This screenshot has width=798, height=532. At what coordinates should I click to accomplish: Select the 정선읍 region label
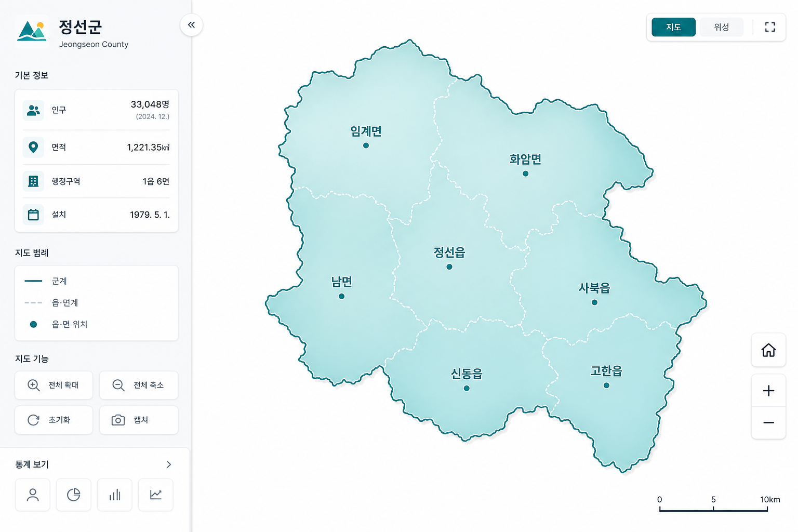(x=449, y=252)
